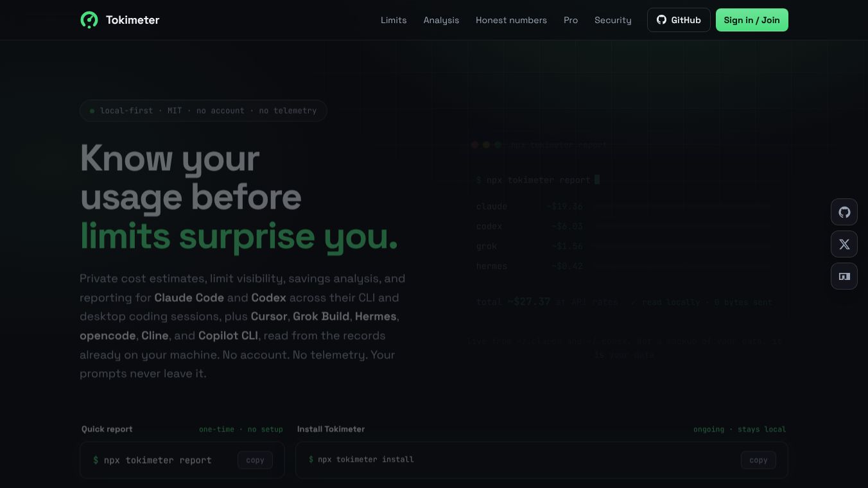The height and width of the screenshot is (488, 868).
Task: Copy the npx tokimeter install command
Action: coord(758,460)
